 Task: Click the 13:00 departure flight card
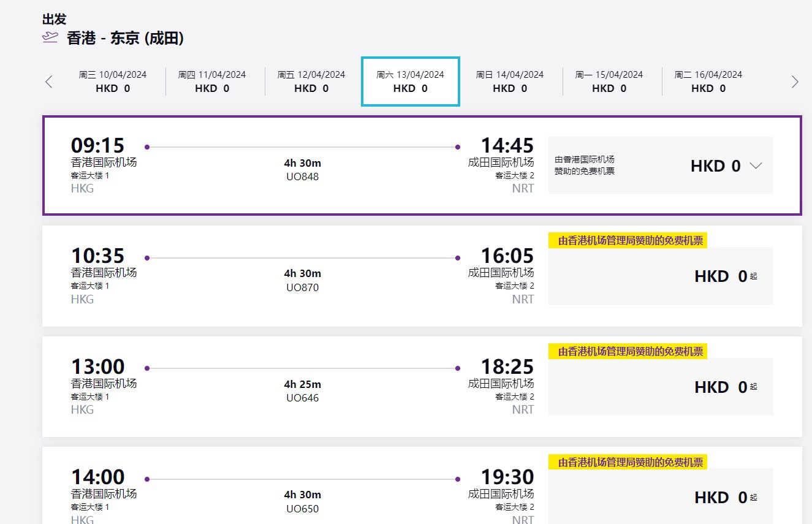point(294,386)
